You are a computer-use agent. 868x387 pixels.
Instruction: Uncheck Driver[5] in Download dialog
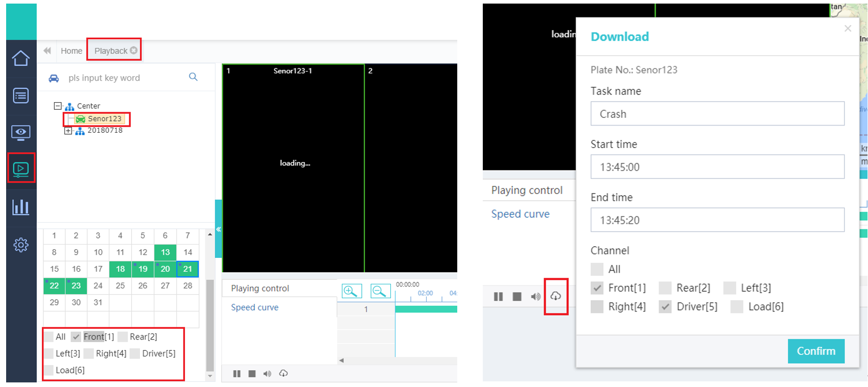coord(665,307)
